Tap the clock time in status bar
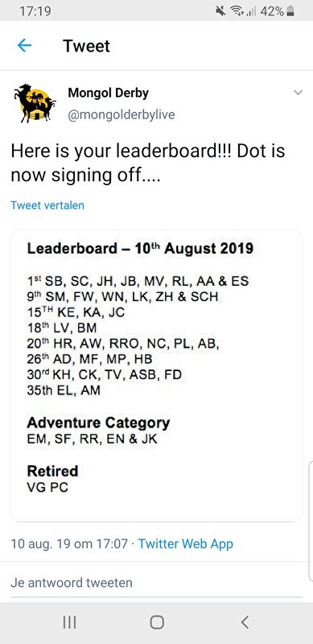The image size is (313, 644). [x=35, y=11]
